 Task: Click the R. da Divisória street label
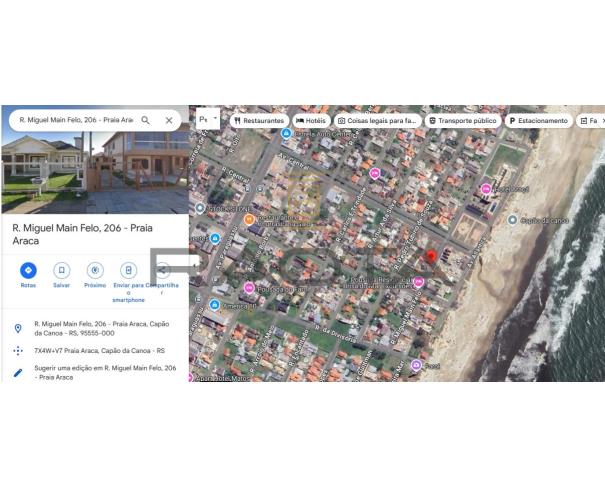335,334
